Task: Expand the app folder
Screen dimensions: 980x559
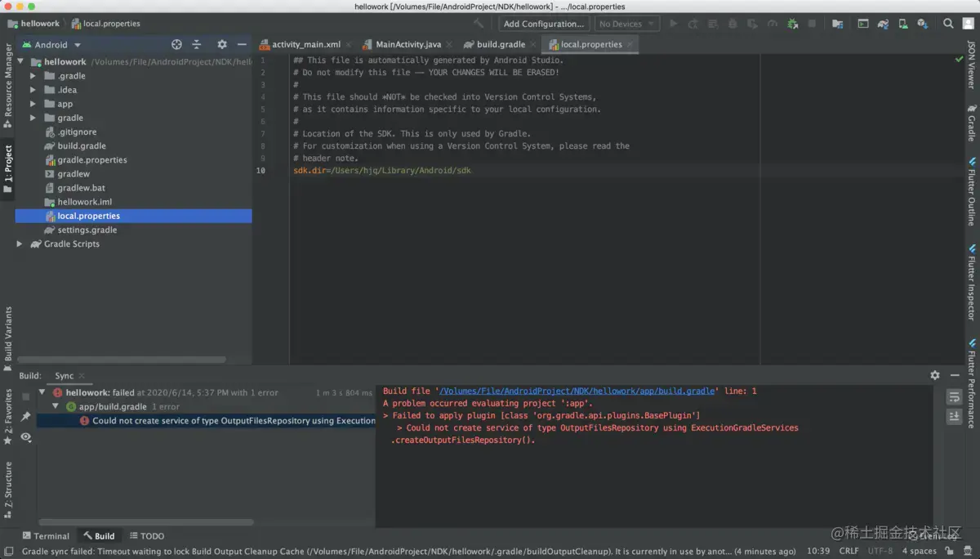Action: click(33, 104)
